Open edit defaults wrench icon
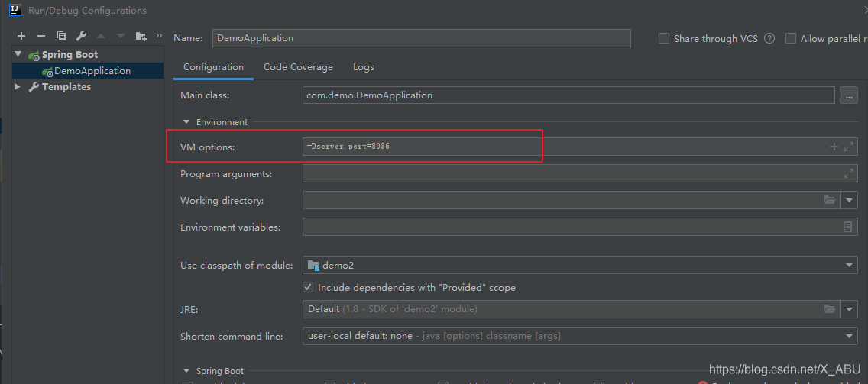This screenshot has width=868, height=384. tap(81, 36)
